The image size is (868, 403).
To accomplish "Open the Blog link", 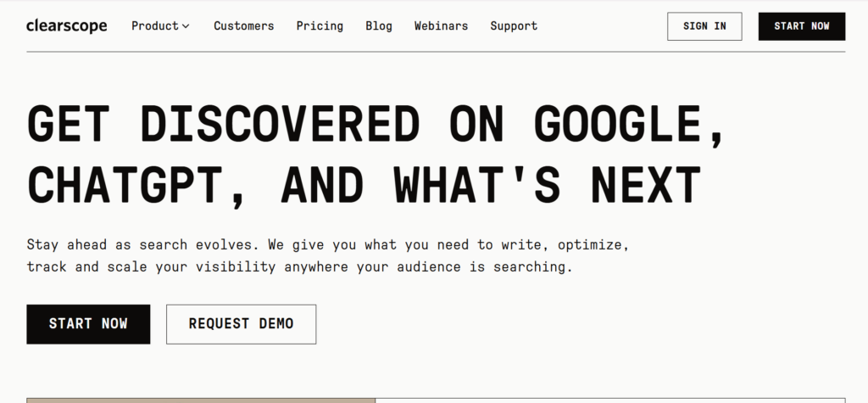I will (379, 26).
